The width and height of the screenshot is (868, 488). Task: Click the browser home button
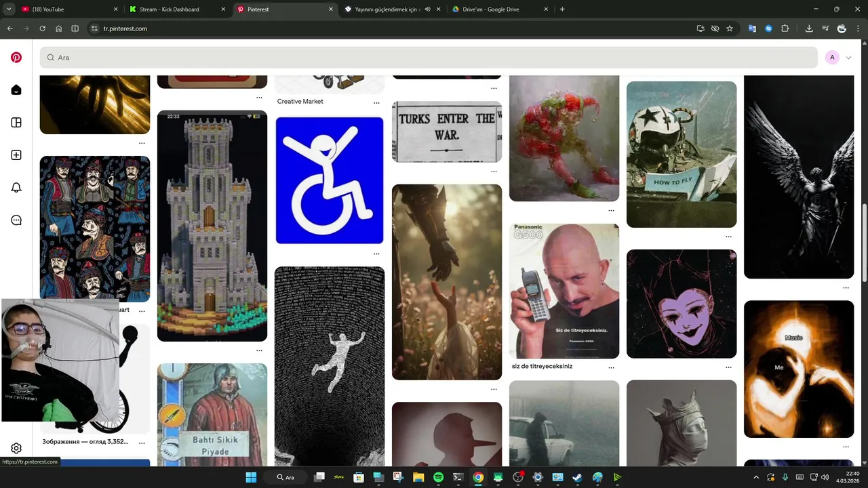coord(59,28)
